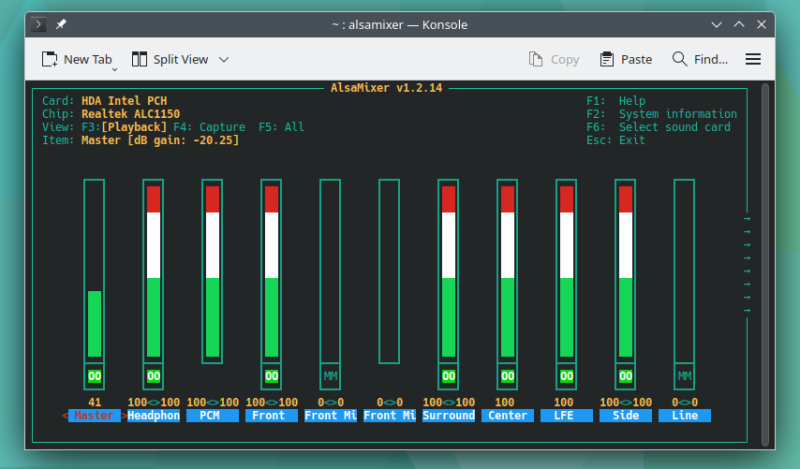Image resolution: width=800 pixels, height=469 pixels.
Task: Switch to F4 Capture view
Action: coord(209,127)
